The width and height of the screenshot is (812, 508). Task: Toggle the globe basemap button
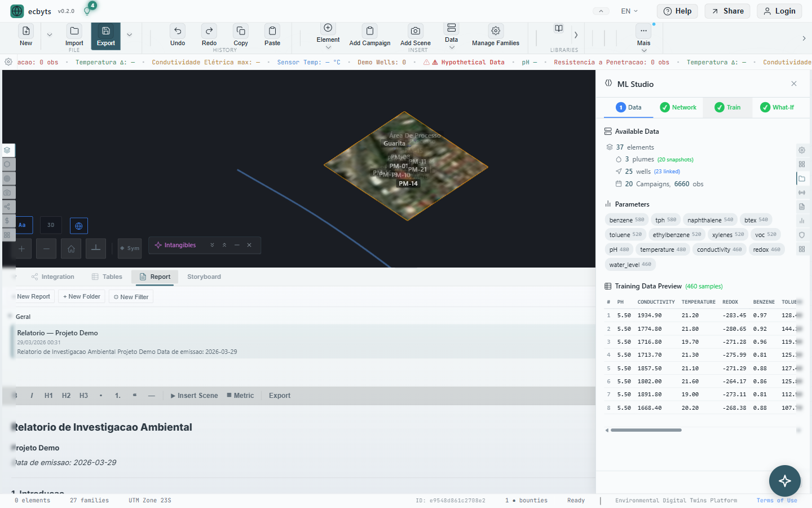coord(79,226)
